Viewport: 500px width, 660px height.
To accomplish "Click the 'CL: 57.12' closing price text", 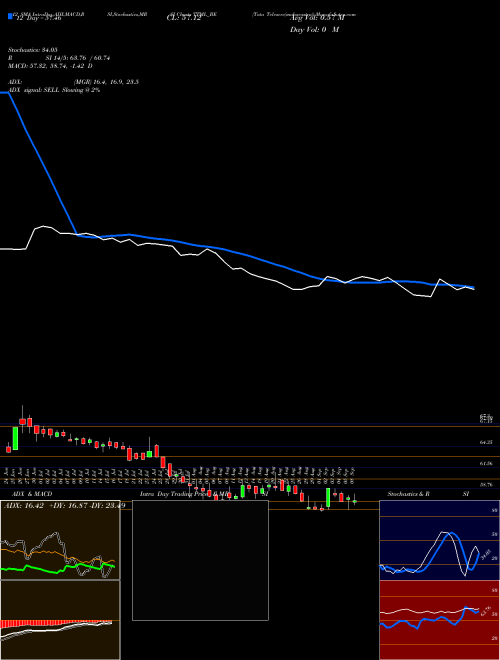I will 184,18.
